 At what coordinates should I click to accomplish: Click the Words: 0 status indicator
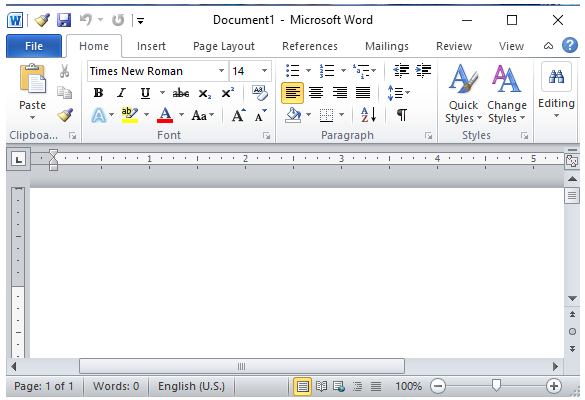pyautogui.click(x=116, y=386)
